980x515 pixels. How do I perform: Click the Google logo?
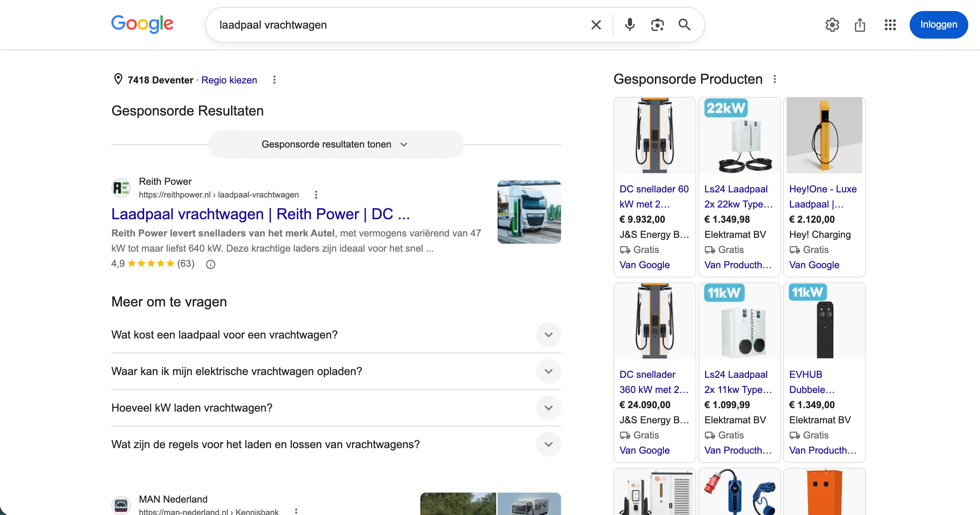[x=142, y=24]
